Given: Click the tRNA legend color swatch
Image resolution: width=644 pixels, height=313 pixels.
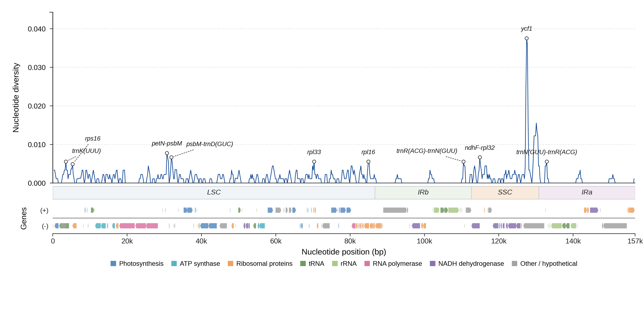Looking at the screenshot, I should (x=303, y=264).
